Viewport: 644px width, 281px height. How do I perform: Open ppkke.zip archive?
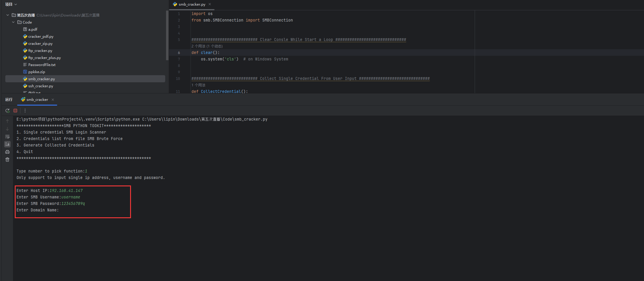(37, 72)
